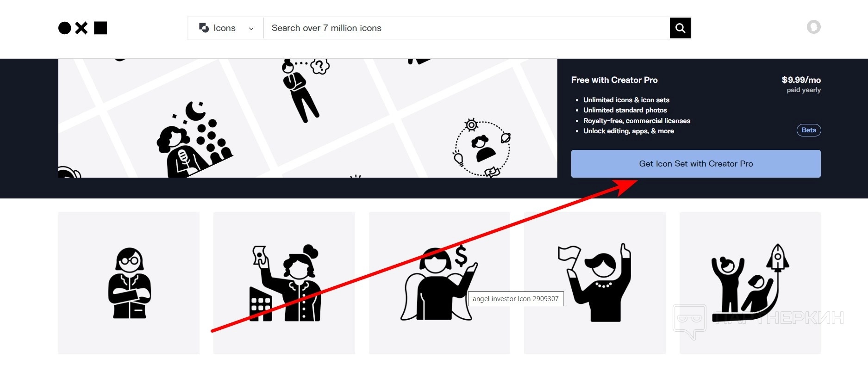Select the woman holding flag icon
The image size is (868, 365).
coord(595,283)
